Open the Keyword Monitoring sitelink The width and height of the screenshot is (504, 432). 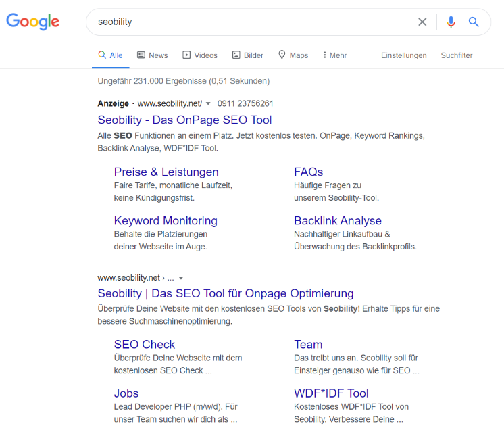[166, 220]
